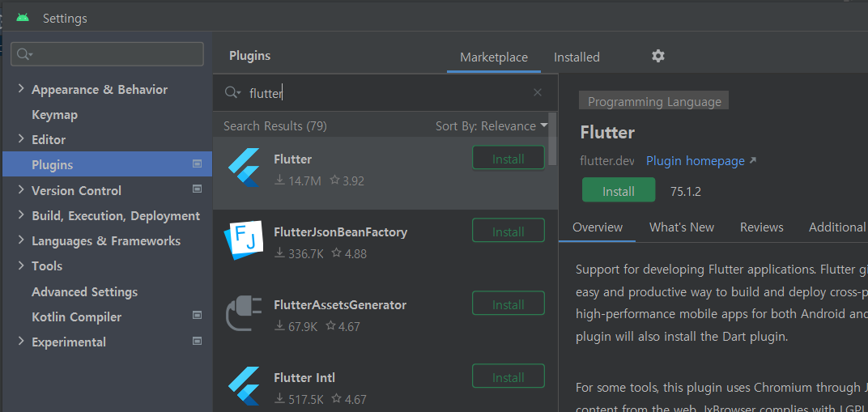
Task: Click the FlutterJsonBeanFactory FJ icon
Action: (244, 240)
